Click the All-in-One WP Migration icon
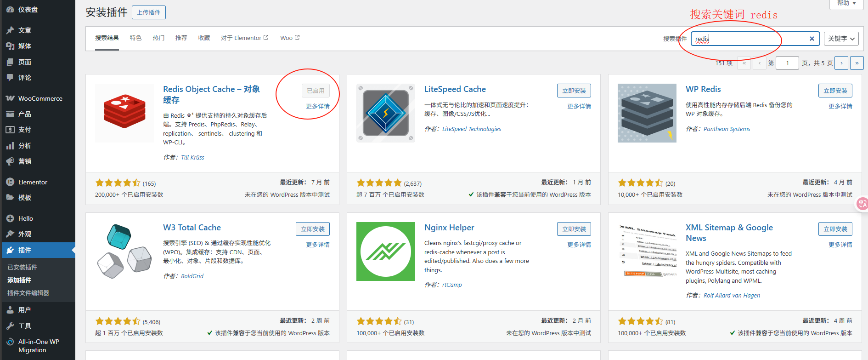Viewport: 868px width, 360px height. pyautogui.click(x=10, y=342)
